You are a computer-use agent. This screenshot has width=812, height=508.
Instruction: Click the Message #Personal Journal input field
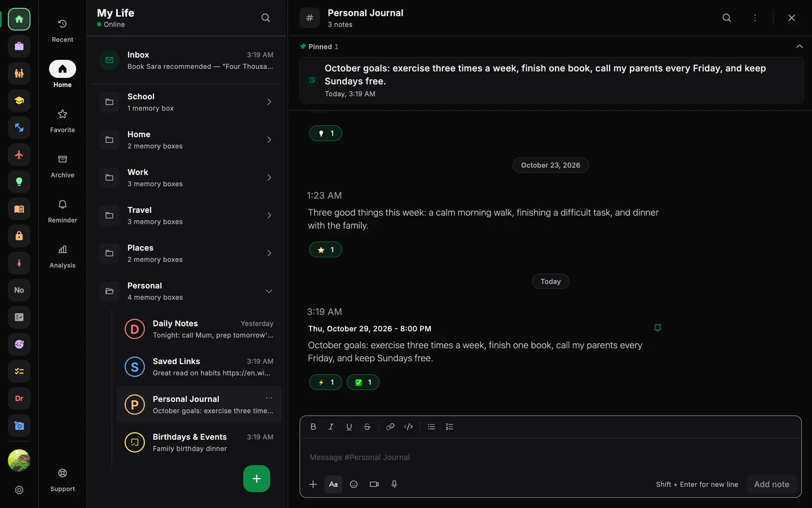pos(550,457)
